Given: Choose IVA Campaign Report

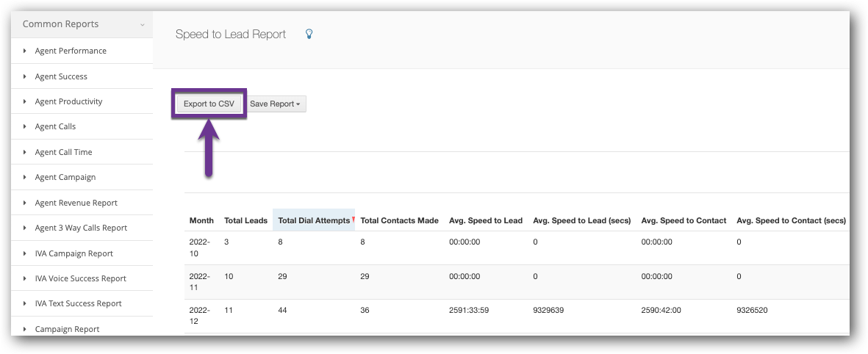Looking at the screenshot, I should tap(73, 253).
